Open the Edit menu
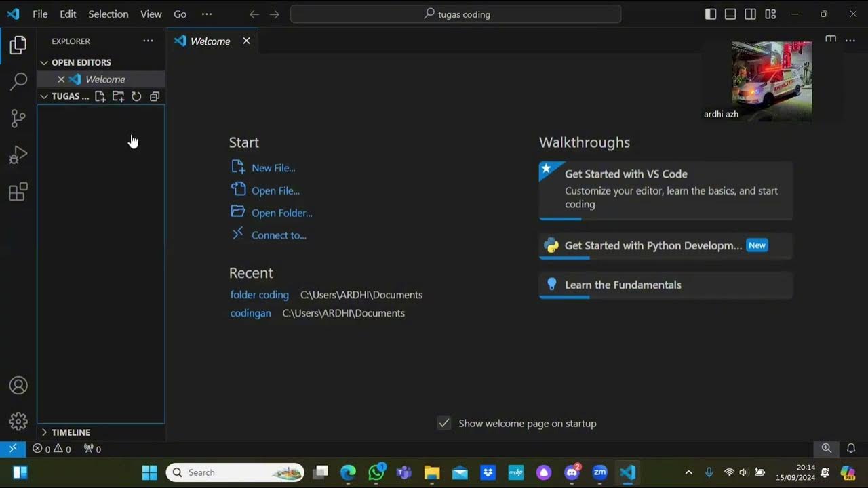The image size is (868, 488). click(68, 14)
